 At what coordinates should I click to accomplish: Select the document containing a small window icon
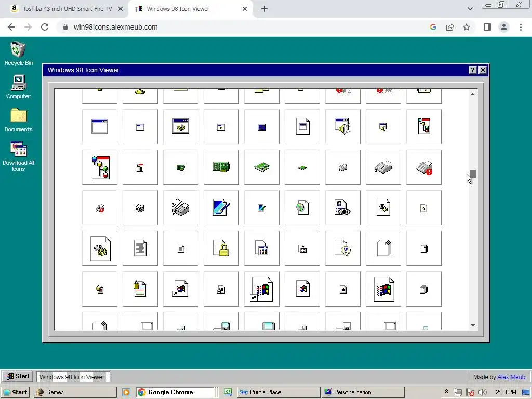pos(302,127)
